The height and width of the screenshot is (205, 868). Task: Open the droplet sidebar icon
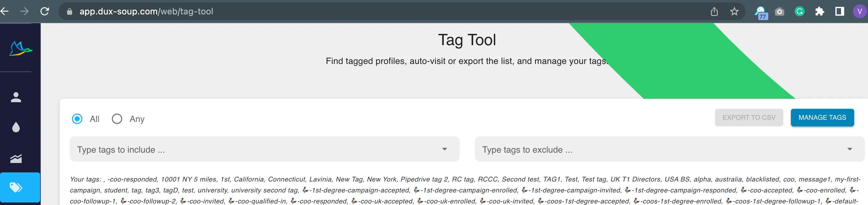tap(16, 127)
